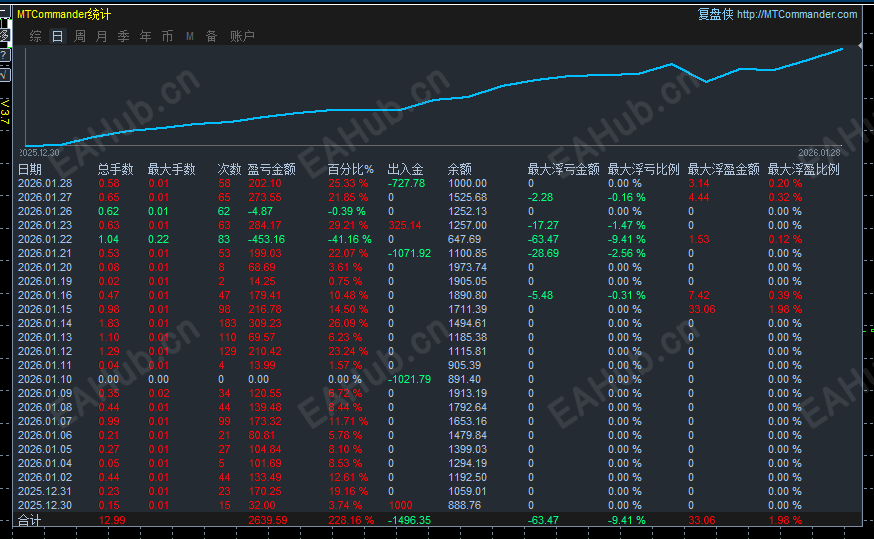Click the total percentage 228.16 %

(x=351, y=520)
